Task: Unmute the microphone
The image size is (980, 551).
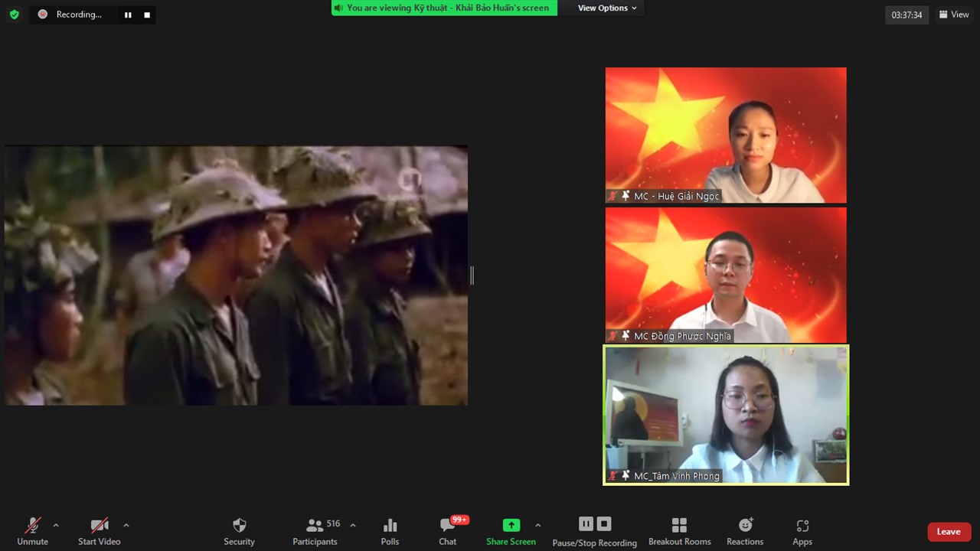Action: tap(32, 531)
